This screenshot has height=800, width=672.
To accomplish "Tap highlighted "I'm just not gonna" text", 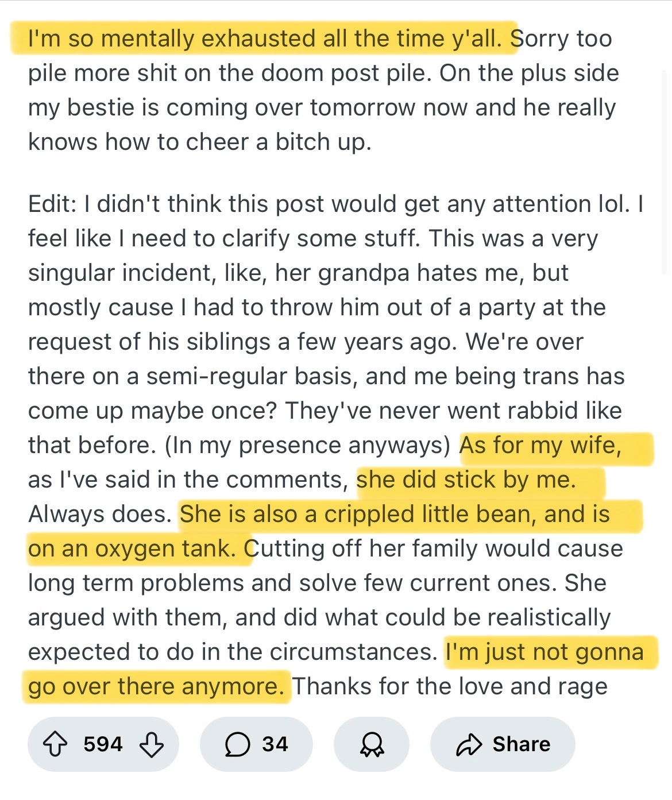I will (x=544, y=652).
